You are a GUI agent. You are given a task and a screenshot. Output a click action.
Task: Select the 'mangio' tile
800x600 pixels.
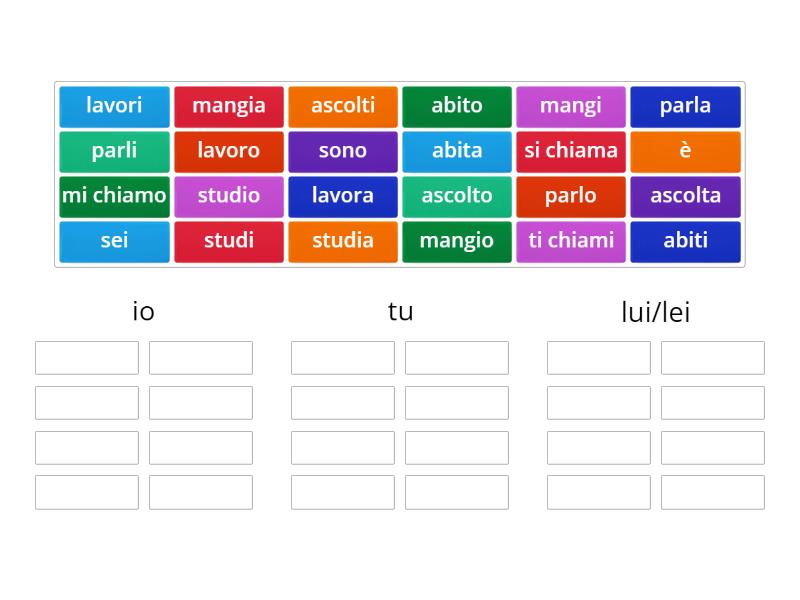click(457, 241)
